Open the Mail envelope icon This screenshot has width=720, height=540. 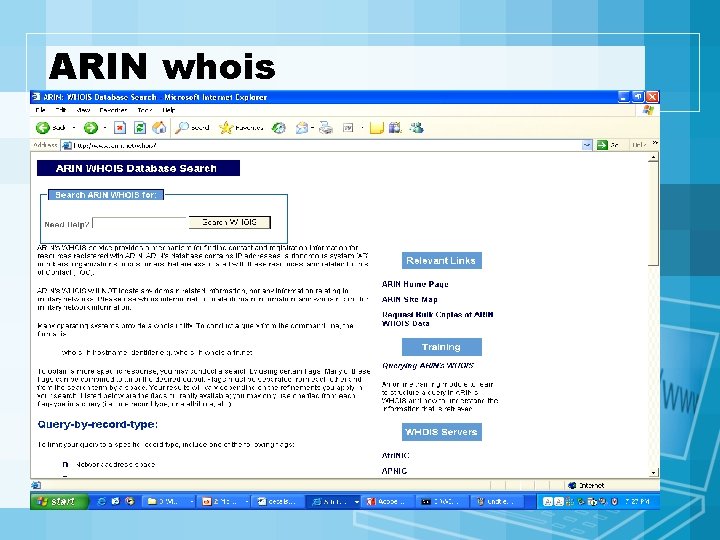(x=302, y=128)
